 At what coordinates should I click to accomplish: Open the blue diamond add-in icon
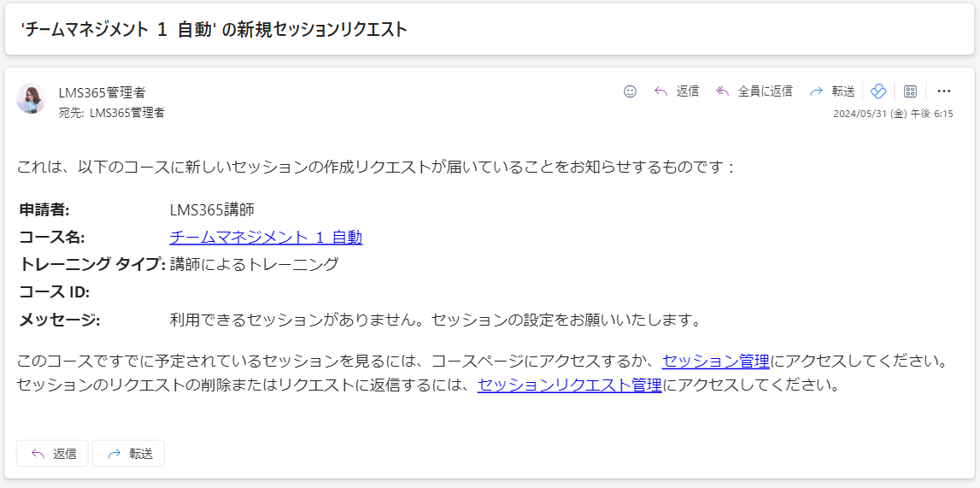(x=878, y=91)
